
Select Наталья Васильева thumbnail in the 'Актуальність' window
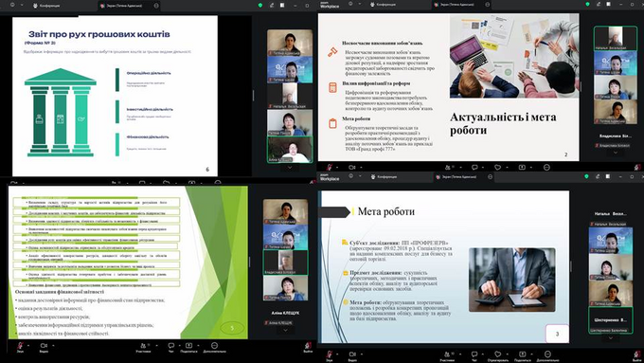pyautogui.click(x=615, y=38)
